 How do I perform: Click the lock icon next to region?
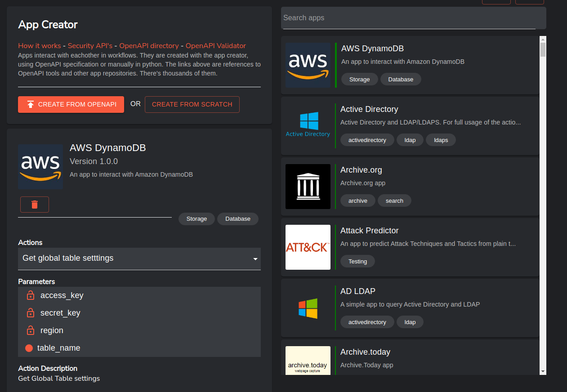pyautogui.click(x=30, y=330)
